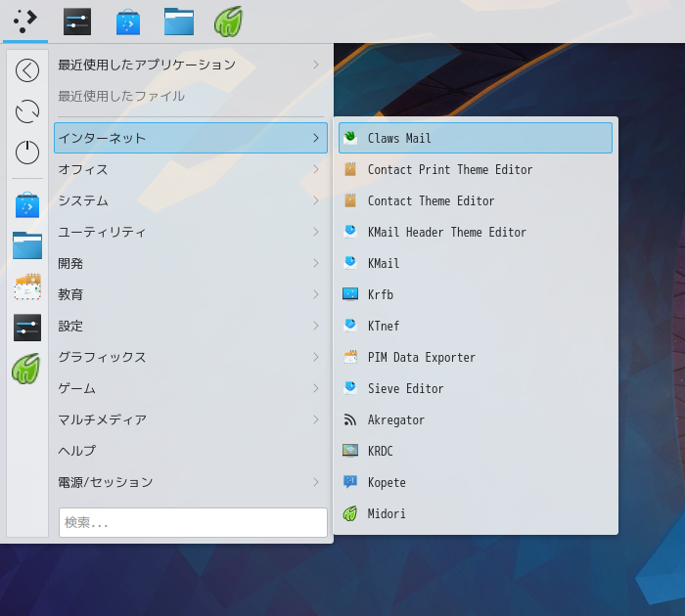This screenshot has height=616, width=685.
Task: Open System Settings from the top panel
Action: [77, 22]
